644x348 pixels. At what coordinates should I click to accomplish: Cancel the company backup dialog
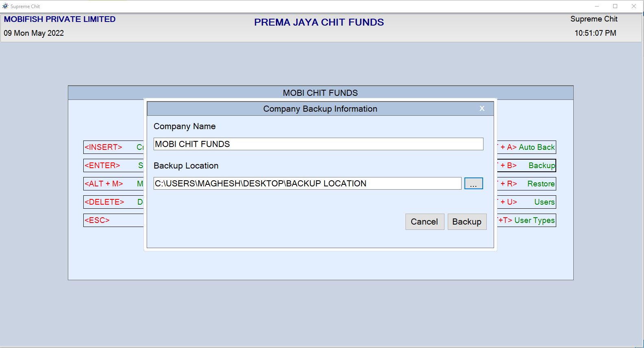click(x=425, y=222)
